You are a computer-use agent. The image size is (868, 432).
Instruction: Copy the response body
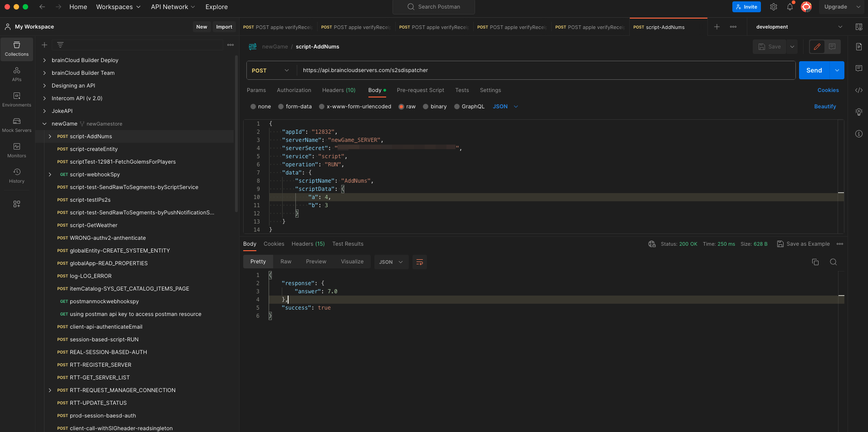coord(815,262)
